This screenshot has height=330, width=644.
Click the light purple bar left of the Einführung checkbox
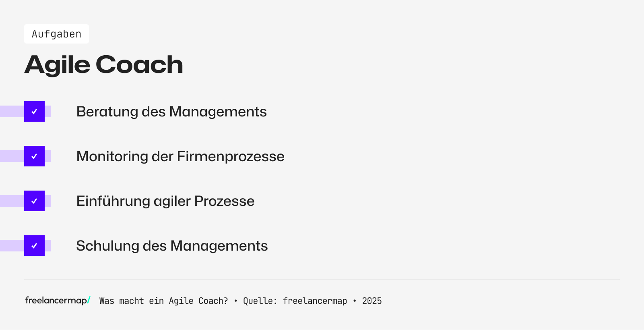coord(12,201)
